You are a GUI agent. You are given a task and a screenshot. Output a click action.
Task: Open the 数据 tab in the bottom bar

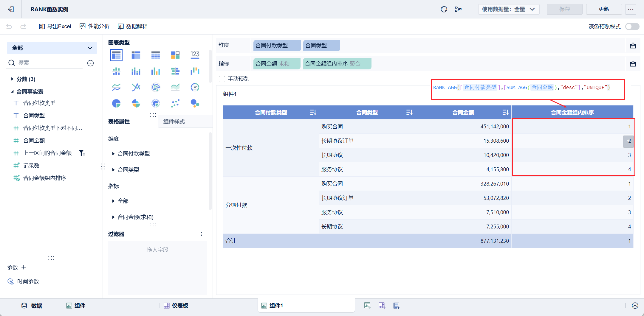click(x=32, y=306)
